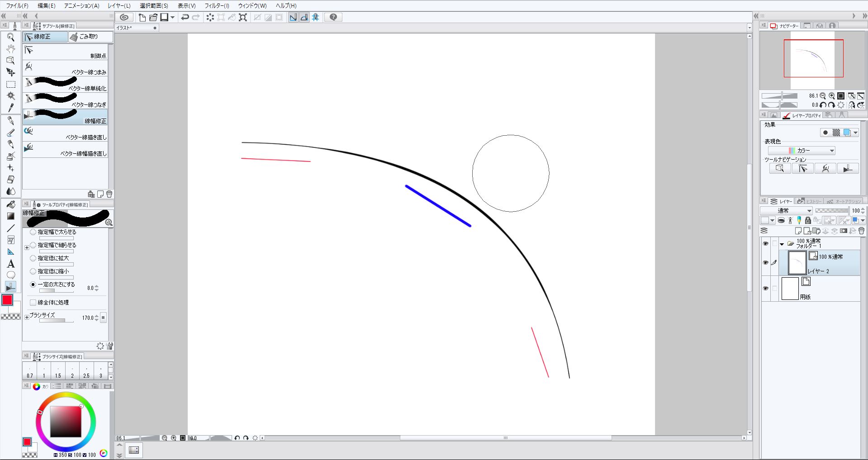The width and height of the screenshot is (868, 460).
Task: Hide レイヤー 2 using its eye icon
Action: 765,263
